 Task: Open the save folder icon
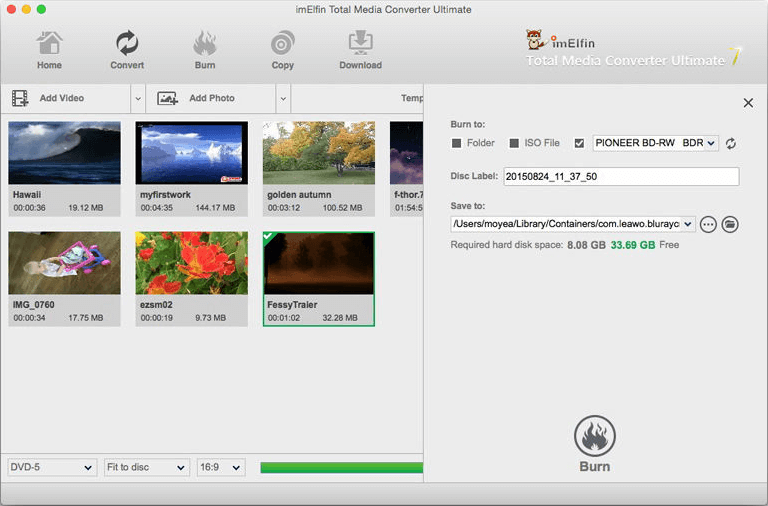[730, 224]
